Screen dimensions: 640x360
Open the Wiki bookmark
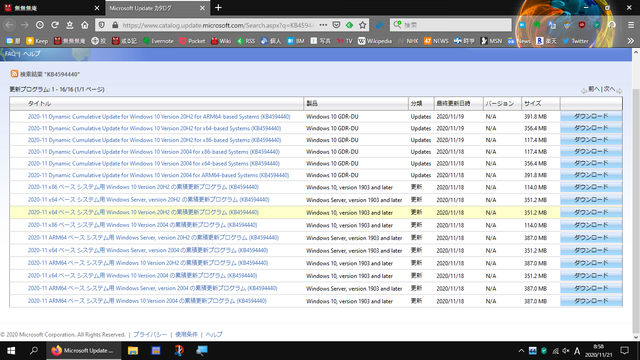point(220,41)
